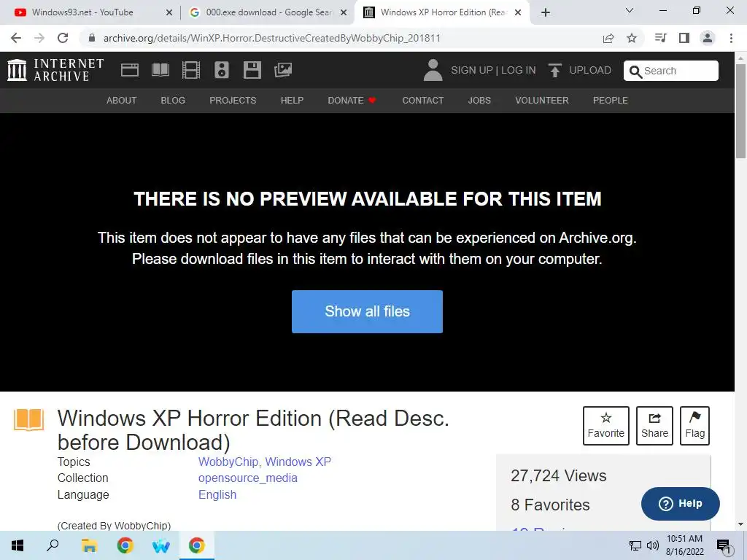The width and height of the screenshot is (747, 560).
Task: Open the Chrome three-dot menu
Action: (731, 38)
